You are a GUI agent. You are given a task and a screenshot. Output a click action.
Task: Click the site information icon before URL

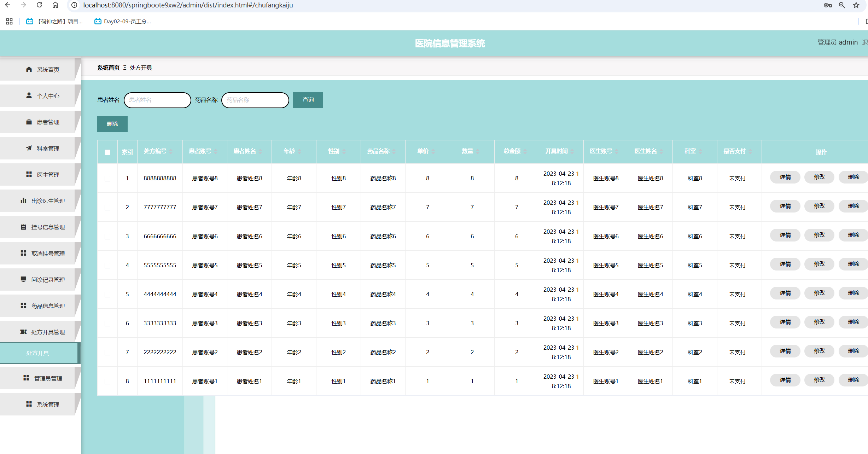pyautogui.click(x=74, y=5)
